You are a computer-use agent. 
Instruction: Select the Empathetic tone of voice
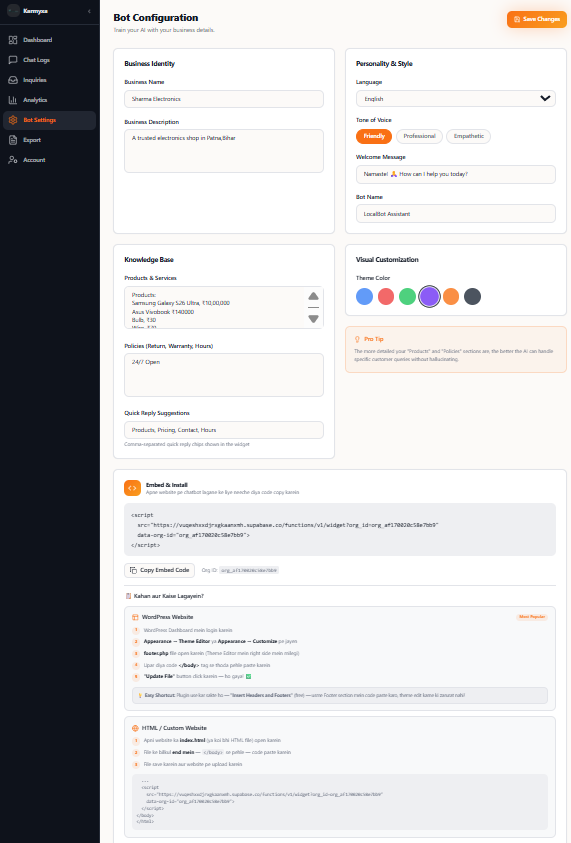coord(468,136)
